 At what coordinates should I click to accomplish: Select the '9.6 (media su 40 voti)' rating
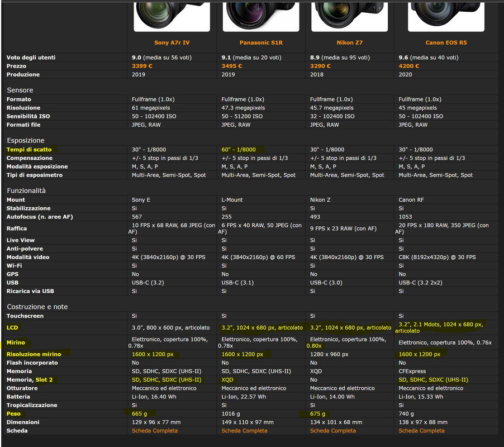click(x=429, y=58)
